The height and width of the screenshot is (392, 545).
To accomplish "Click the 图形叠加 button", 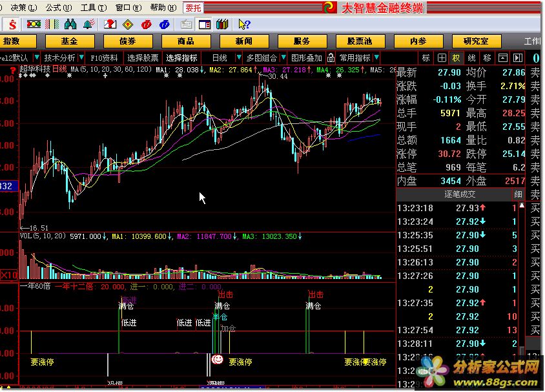I will (307, 57).
